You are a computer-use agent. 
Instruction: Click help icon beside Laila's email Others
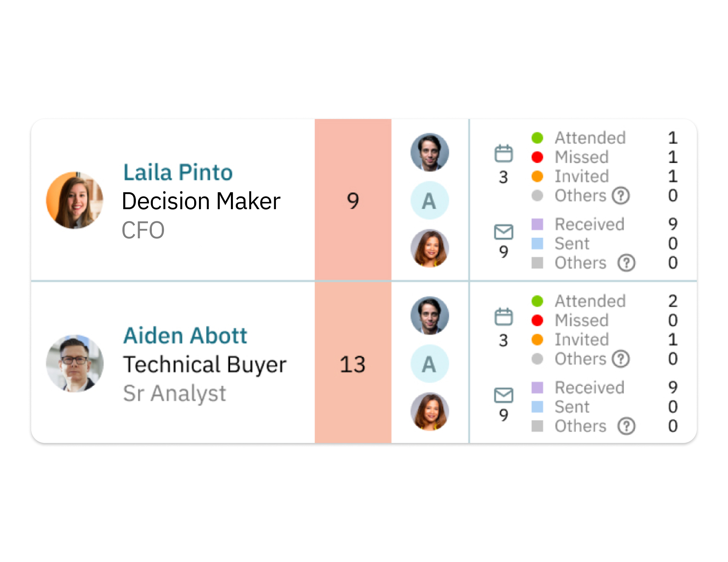tap(626, 263)
